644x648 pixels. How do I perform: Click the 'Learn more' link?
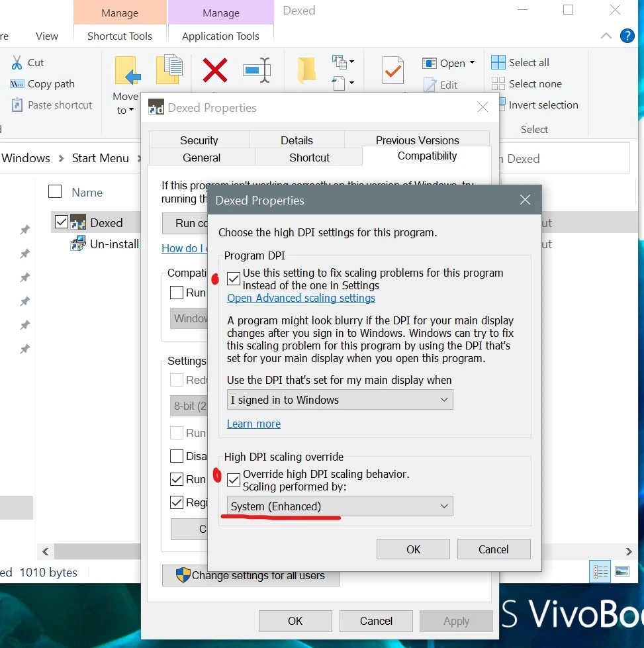tap(253, 424)
